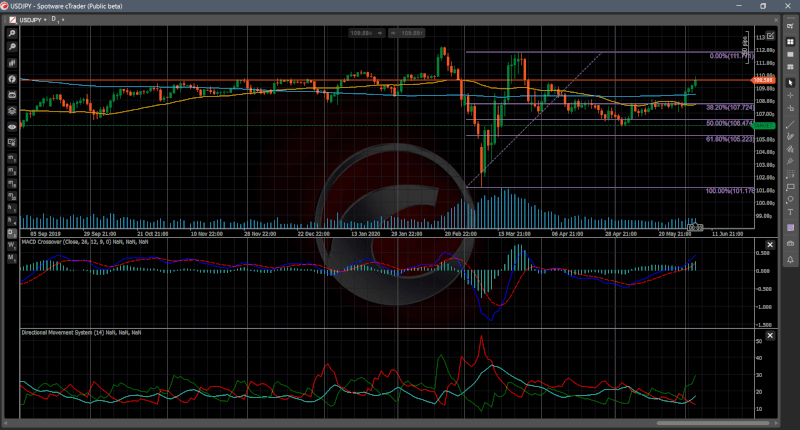
Task: Pick the purple color swatch in right toolbar
Action: pos(790,228)
